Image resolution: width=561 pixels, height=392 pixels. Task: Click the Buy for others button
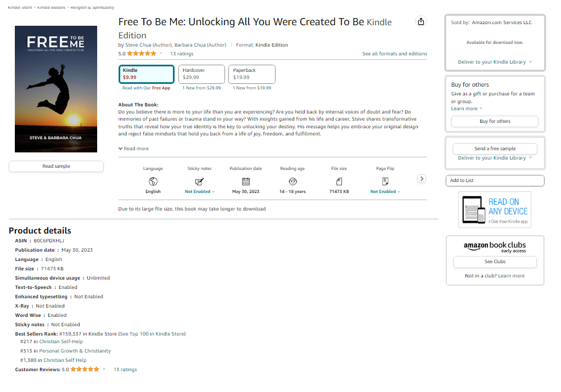pos(495,121)
